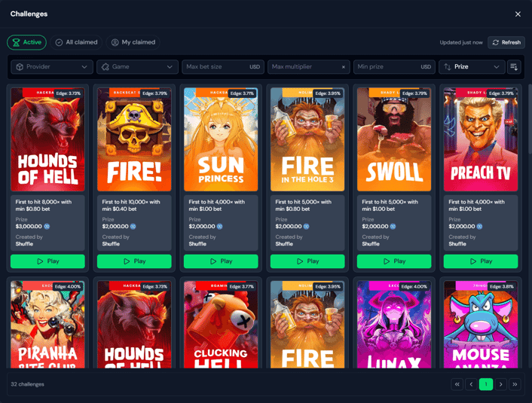Click the Fire! prize coin icon
The image size is (532, 403).
pos(133,226)
